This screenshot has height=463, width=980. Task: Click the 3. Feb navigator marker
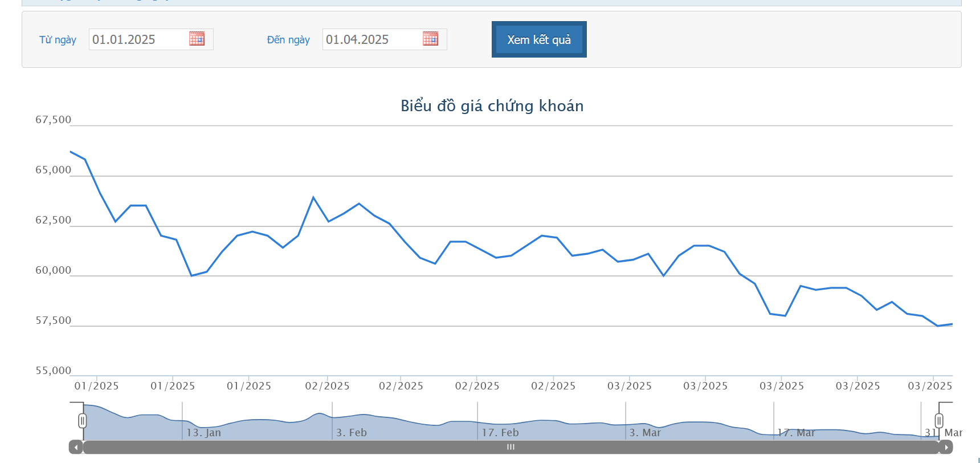pos(352,433)
